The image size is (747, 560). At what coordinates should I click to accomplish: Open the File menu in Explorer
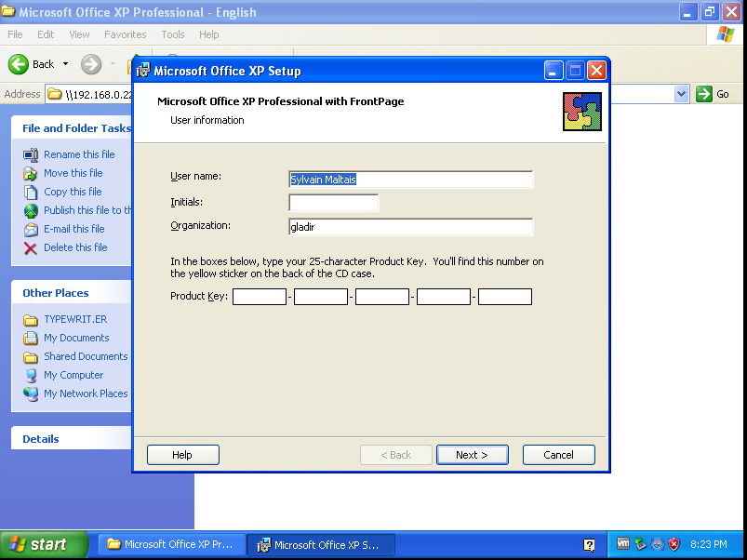[15, 34]
